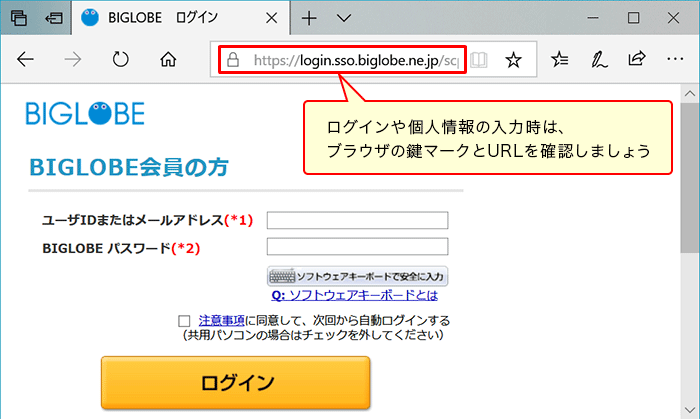700x419 pixels.
Task: Set these tabs aside icon
Action: (54, 18)
